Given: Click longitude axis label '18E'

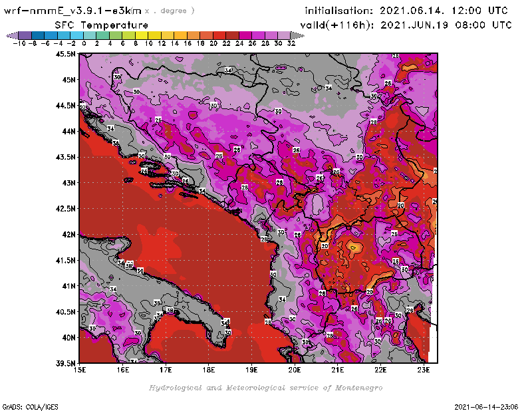Looking at the screenshot, I should pos(209,370).
